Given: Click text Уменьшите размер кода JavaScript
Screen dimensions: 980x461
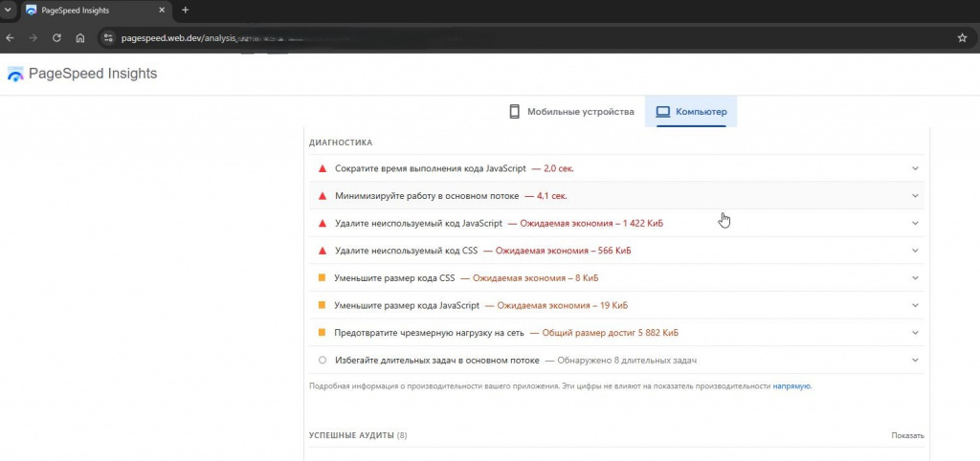Looking at the screenshot, I should pos(407,305).
